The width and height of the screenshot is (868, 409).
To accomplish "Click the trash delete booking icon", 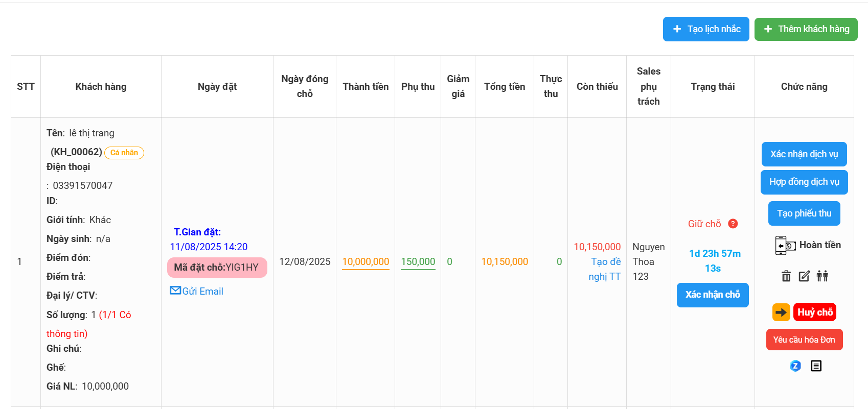I will (786, 276).
